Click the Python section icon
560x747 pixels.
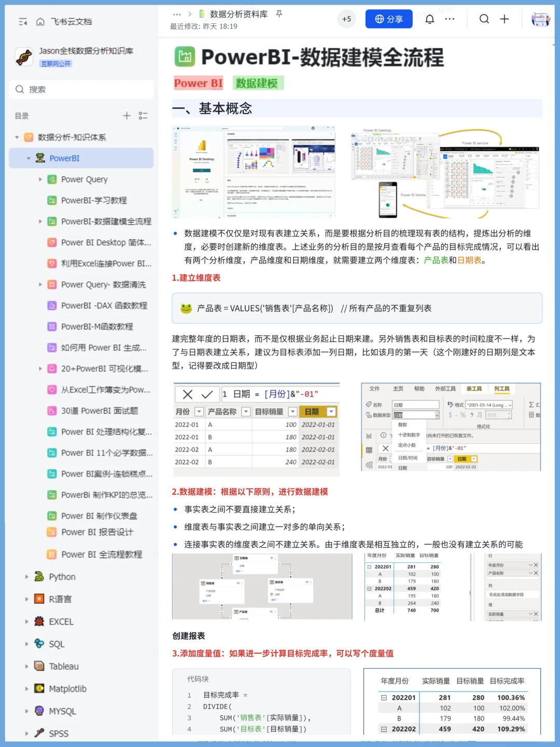pyautogui.click(x=39, y=577)
